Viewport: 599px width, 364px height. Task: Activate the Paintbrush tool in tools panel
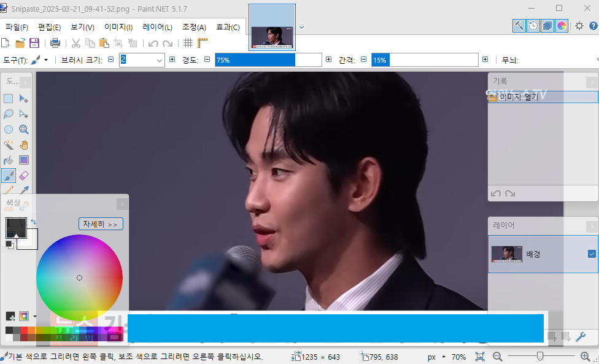click(9, 176)
